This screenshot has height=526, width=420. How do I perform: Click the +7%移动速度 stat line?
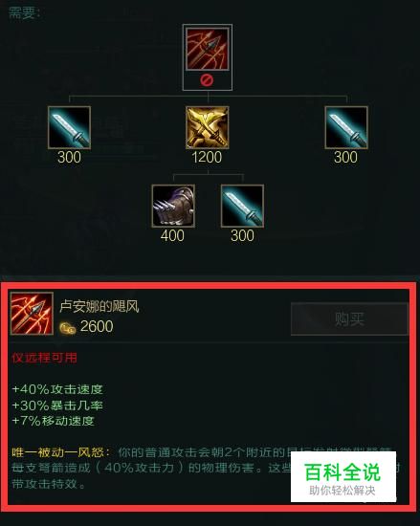53,421
